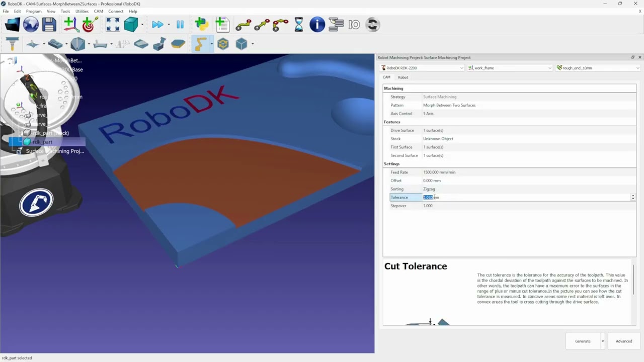Viewport: 644px width, 362px height.
Task: Add the pause instruction hourglass icon
Action: click(x=299, y=24)
